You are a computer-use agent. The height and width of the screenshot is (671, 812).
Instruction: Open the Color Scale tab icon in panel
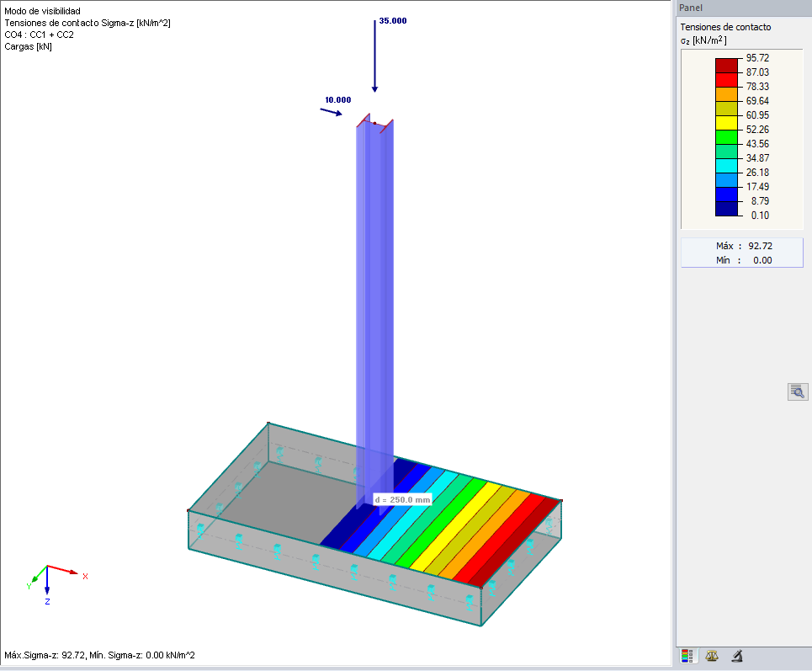point(687,656)
